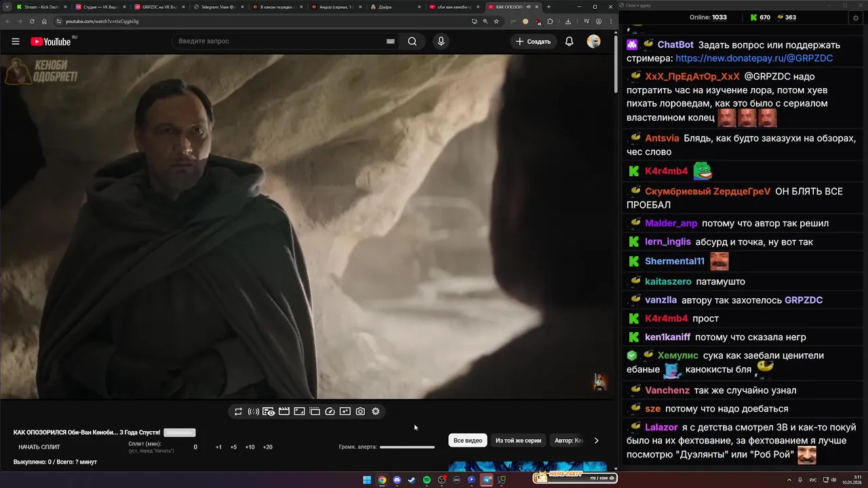The height and width of the screenshot is (488, 868).
Task: Add +1 minute to split
Action: click(218, 447)
